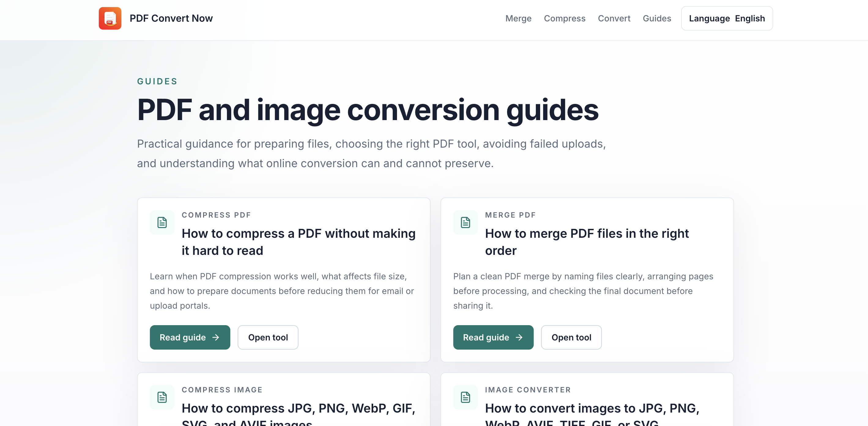Open 'How to merge PDF files' heading link

(x=587, y=242)
